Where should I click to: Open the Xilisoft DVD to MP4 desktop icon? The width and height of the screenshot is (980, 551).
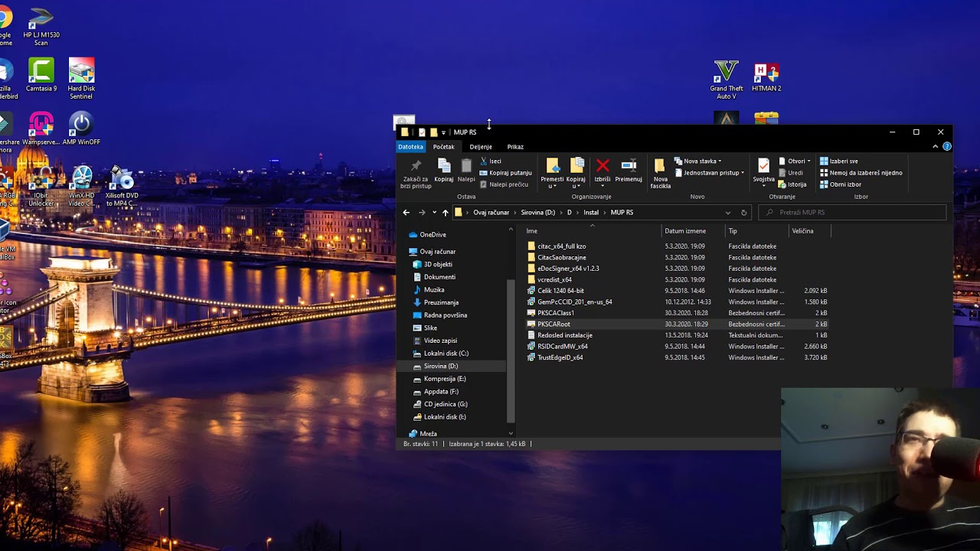pos(122,187)
